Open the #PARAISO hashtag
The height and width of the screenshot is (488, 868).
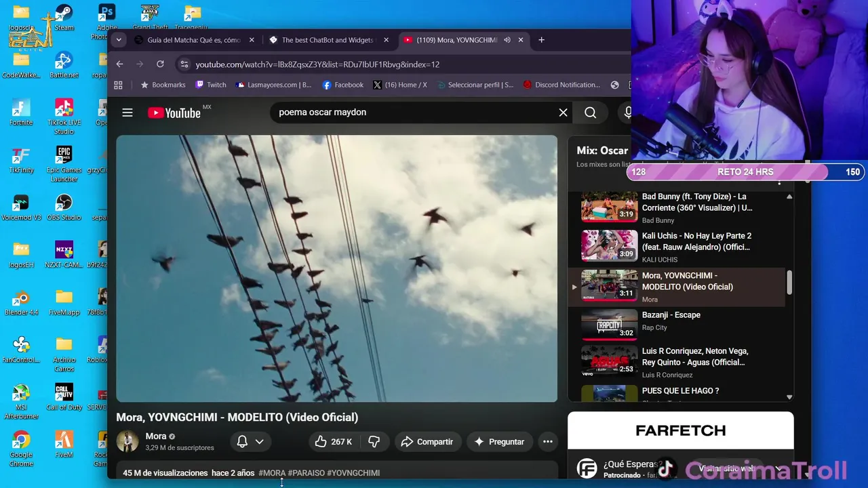[307, 473]
